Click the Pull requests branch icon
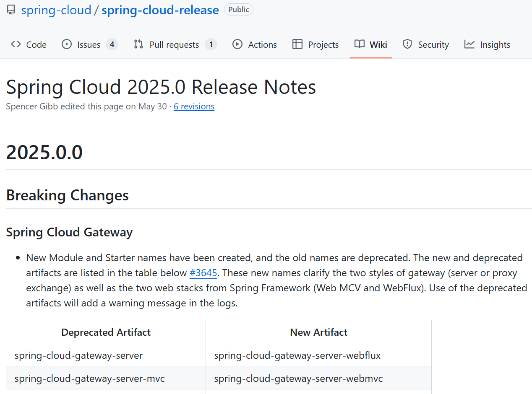532x394 pixels. click(138, 44)
